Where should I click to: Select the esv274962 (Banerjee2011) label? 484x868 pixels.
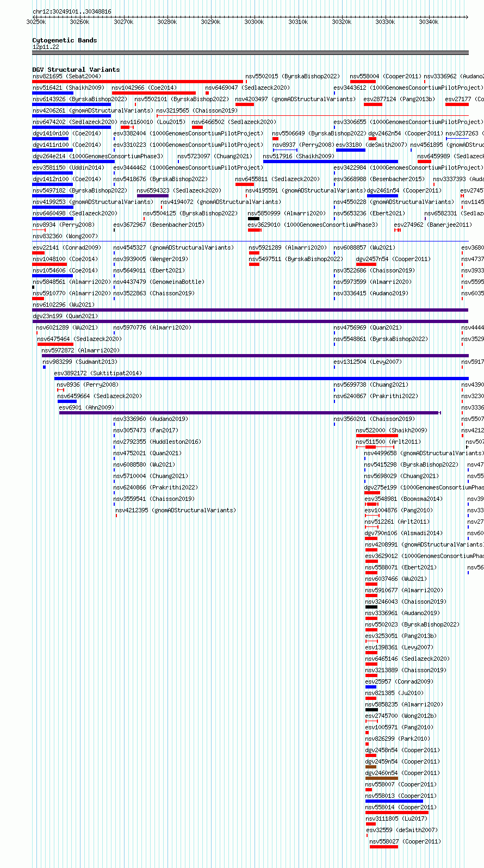point(433,225)
